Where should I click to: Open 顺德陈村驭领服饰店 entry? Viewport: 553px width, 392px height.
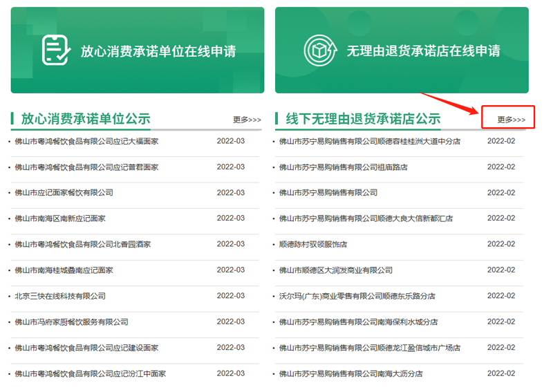[x=312, y=245]
